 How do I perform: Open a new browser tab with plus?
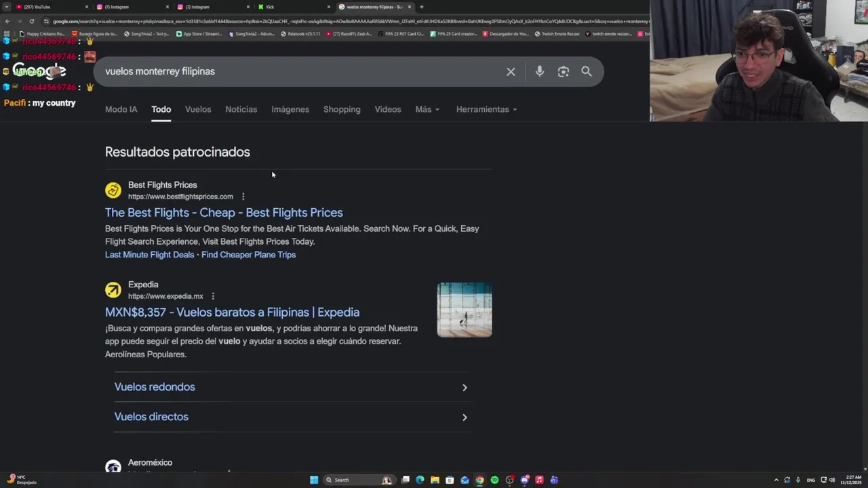pyautogui.click(x=421, y=7)
